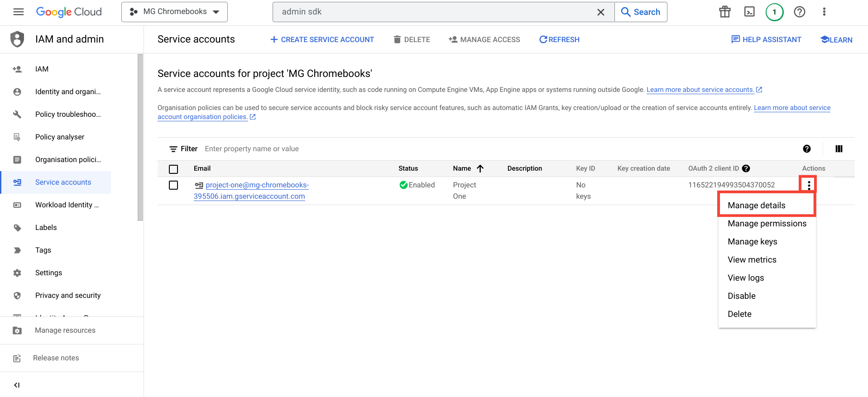This screenshot has height=397, width=868.
Task: Open Tags in sidebar
Action: [x=56, y=250]
